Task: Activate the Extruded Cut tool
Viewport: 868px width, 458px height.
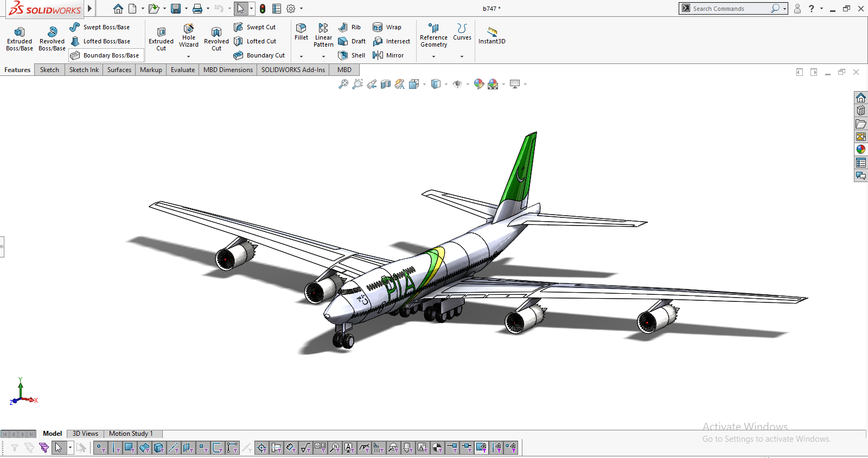Action: click(x=161, y=39)
